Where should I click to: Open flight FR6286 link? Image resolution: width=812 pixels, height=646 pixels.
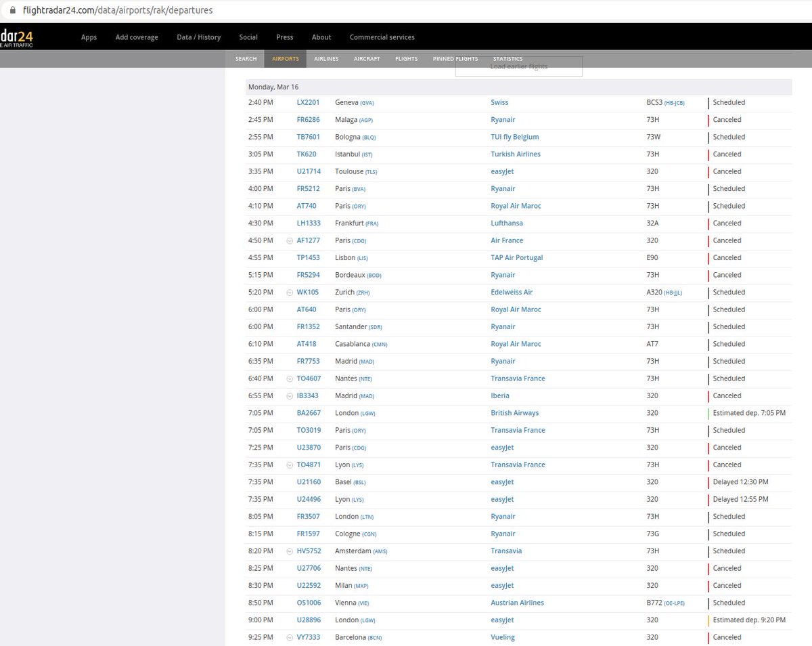[x=308, y=120]
